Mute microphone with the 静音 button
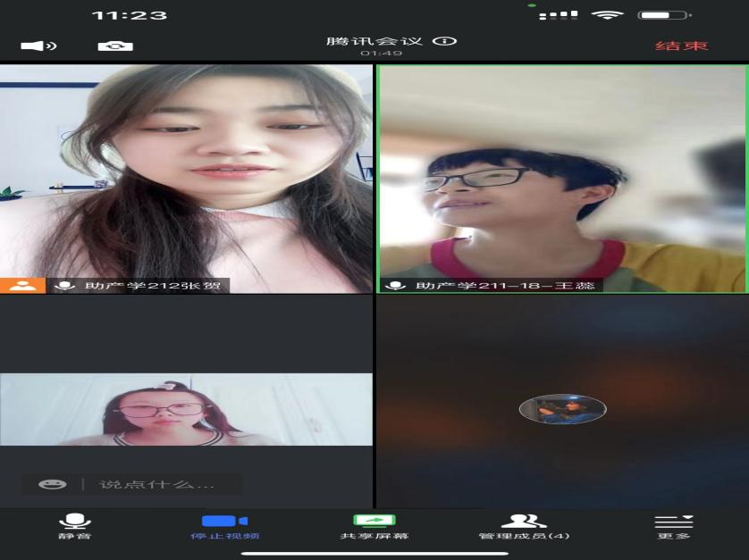This screenshot has width=749, height=560. point(75,526)
